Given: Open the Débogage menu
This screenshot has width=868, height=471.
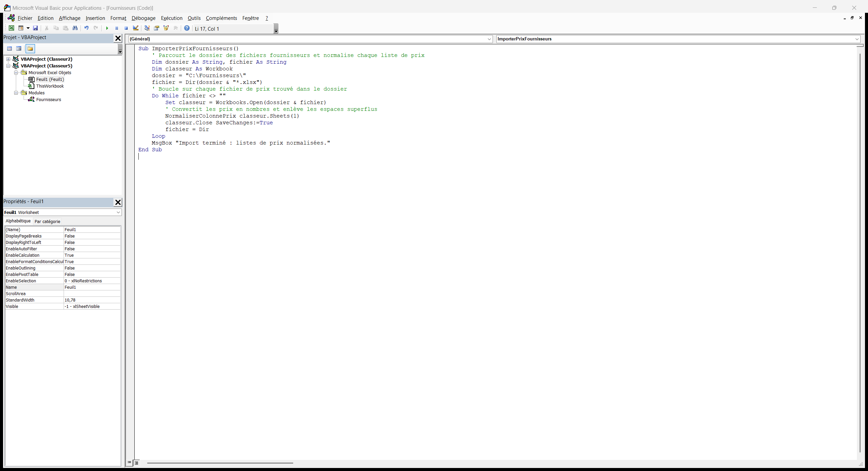Looking at the screenshot, I should [x=143, y=18].
